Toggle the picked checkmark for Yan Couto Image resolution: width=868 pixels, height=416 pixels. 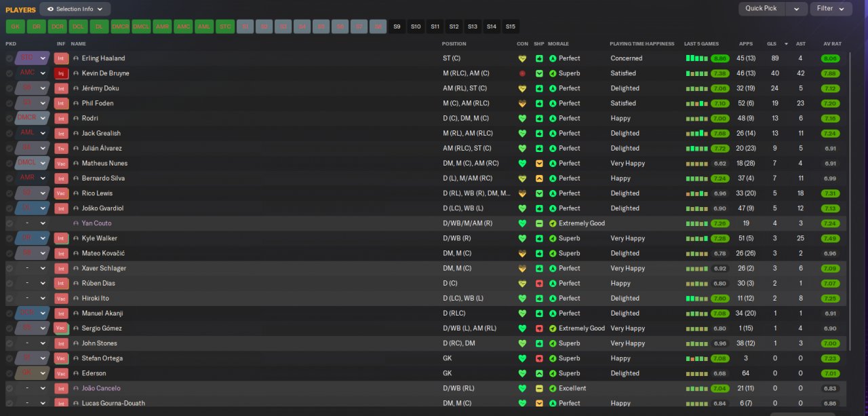point(9,223)
